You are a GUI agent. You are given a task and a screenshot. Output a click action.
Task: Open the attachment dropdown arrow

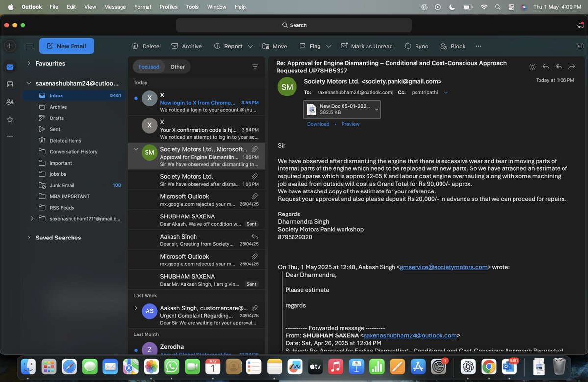tap(376, 110)
